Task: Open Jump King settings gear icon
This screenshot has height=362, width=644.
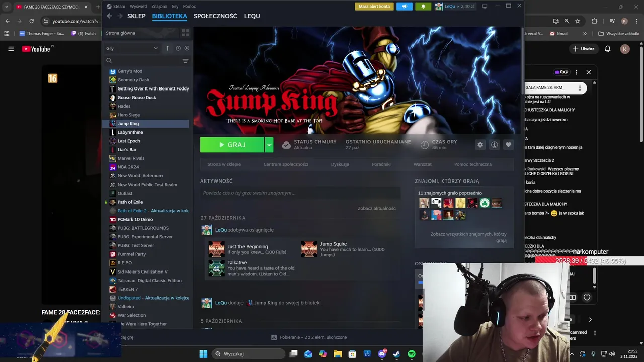Action: (480, 145)
